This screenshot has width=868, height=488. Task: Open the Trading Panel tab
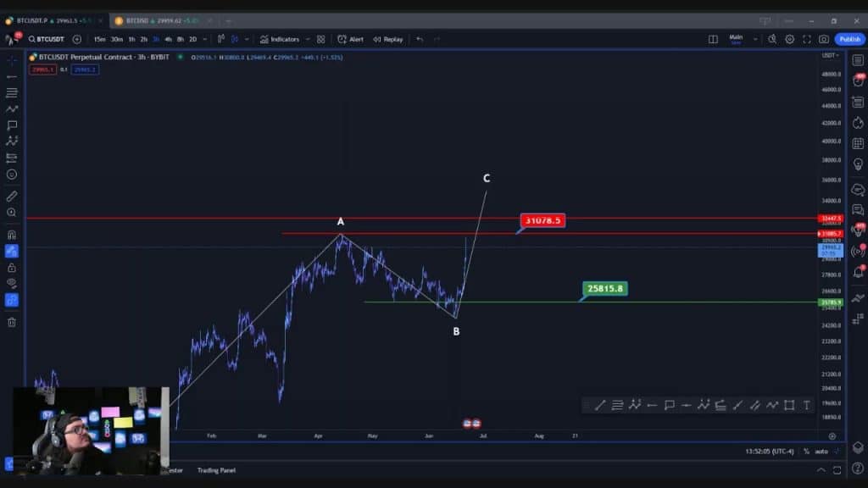(x=216, y=470)
